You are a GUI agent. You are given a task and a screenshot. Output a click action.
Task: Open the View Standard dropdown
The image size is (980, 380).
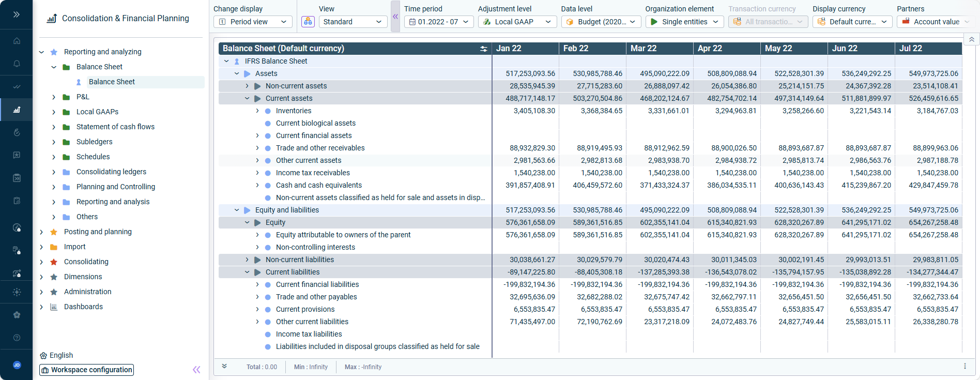point(353,22)
